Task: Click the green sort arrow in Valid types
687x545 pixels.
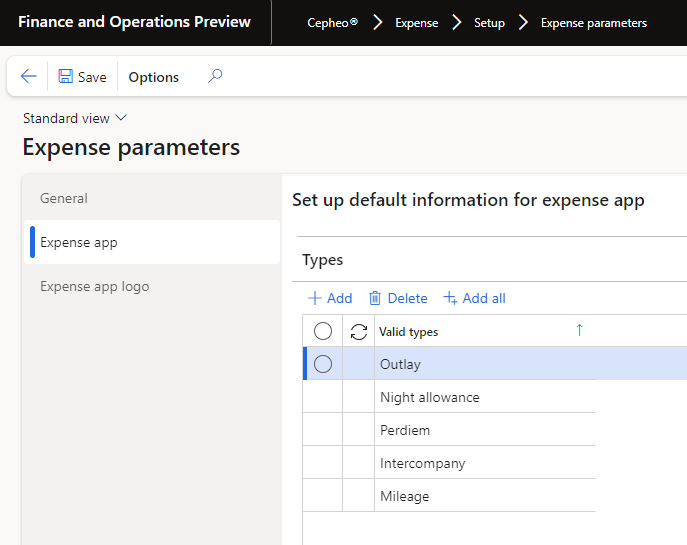Action: [x=579, y=331]
